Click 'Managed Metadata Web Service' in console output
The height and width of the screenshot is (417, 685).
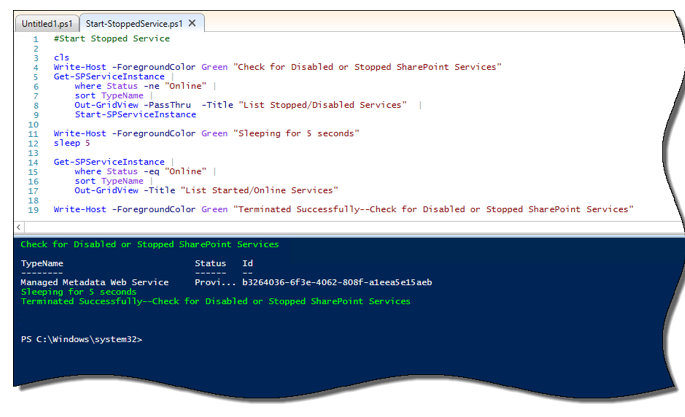[94, 282]
